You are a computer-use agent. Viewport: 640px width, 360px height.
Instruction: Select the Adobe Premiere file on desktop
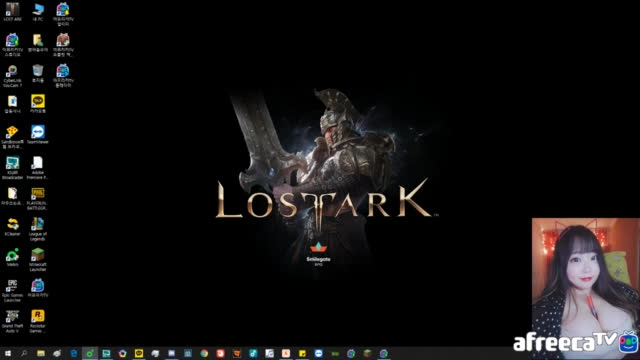pos(38,168)
